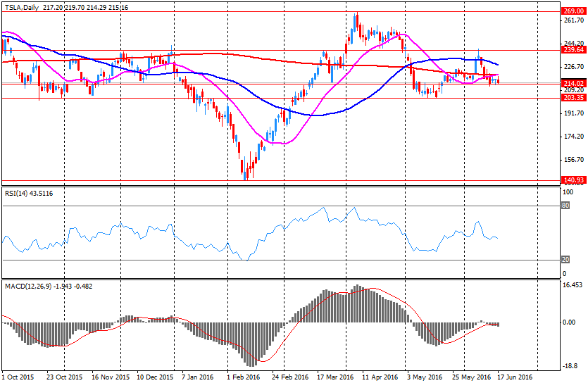The width and height of the screenshot is (588, 383).
Task: Select the 214.02 red price level label
Action: click(x=573, y=84)
